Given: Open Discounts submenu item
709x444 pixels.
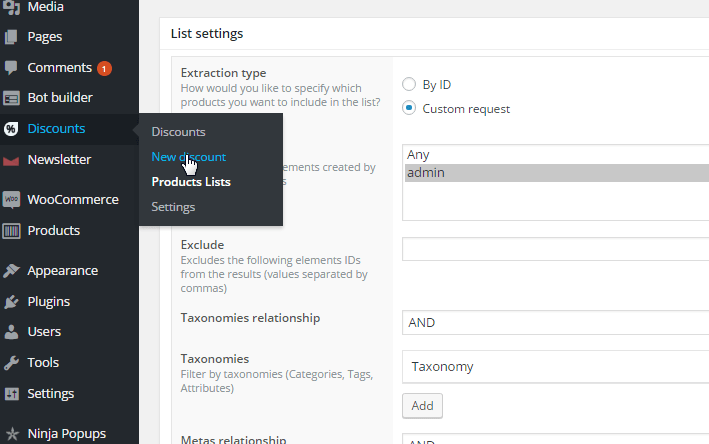Looking at the screenshot, I should click(x=178, y=132).
